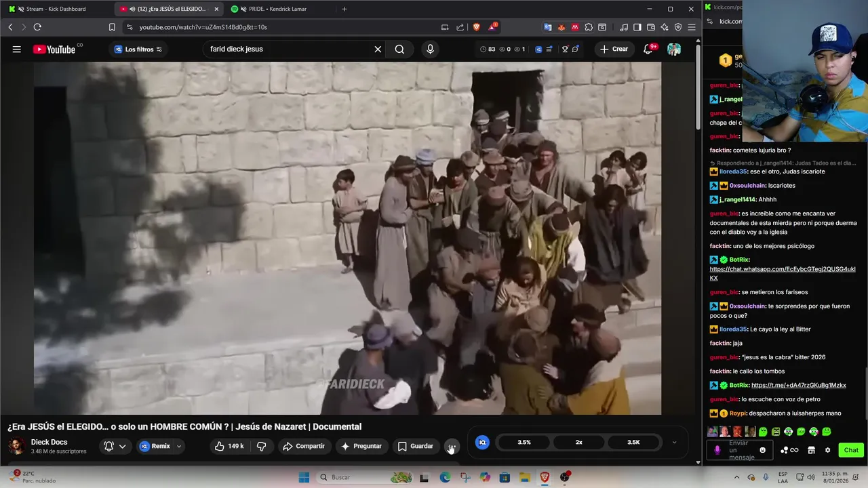The height and width of the screenshot is (488, 868).
Task: Open the YouTube hamburger guide menu
Action: click(16, 49)
